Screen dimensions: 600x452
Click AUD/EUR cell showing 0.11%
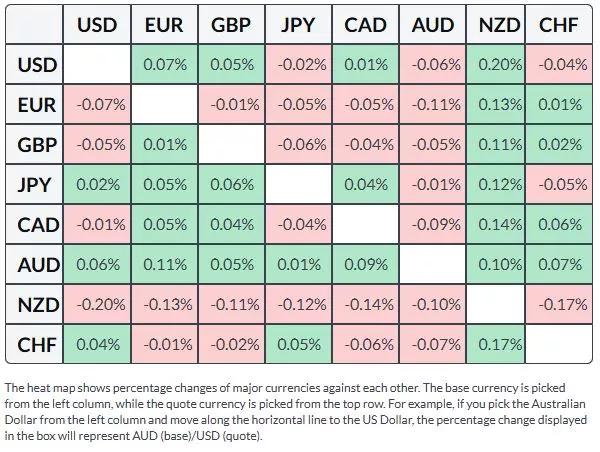[x=164, y=265]
